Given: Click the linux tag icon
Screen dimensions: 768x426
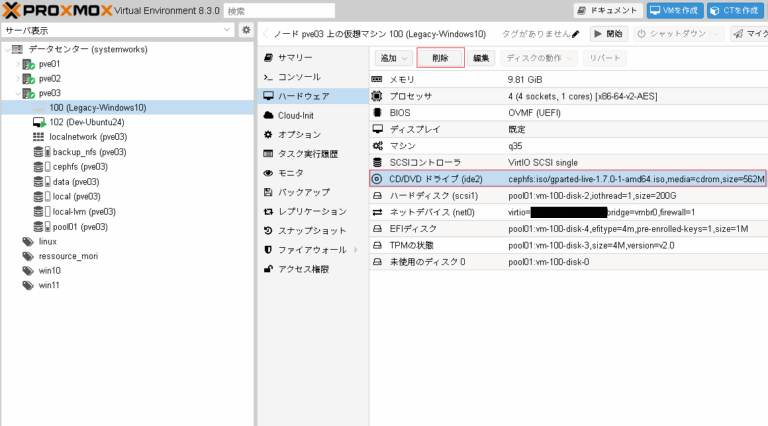Looking at the screenshot, I should [28, 241].
